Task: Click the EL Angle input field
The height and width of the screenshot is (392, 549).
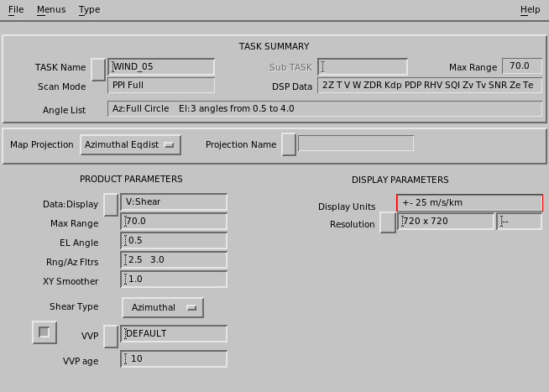Action: (174, 241)
